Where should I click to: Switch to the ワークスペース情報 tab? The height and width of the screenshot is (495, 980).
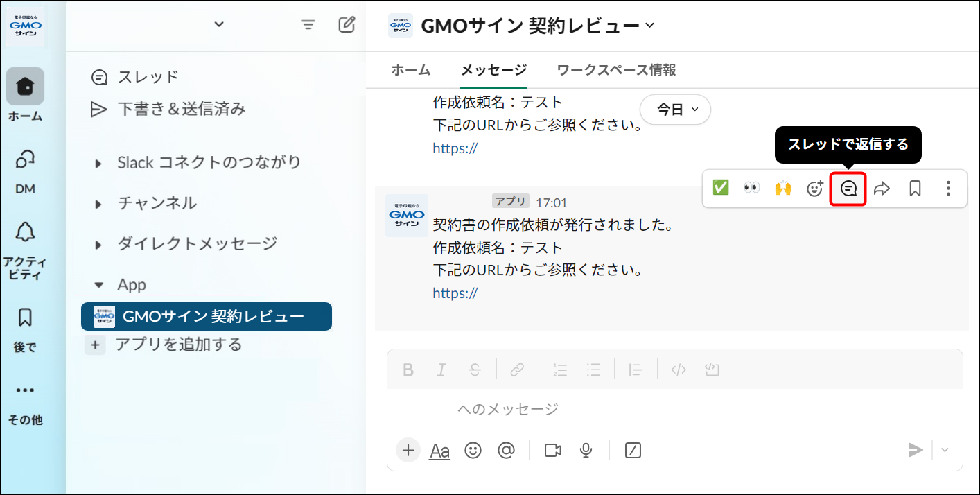[x=615, y=70]
